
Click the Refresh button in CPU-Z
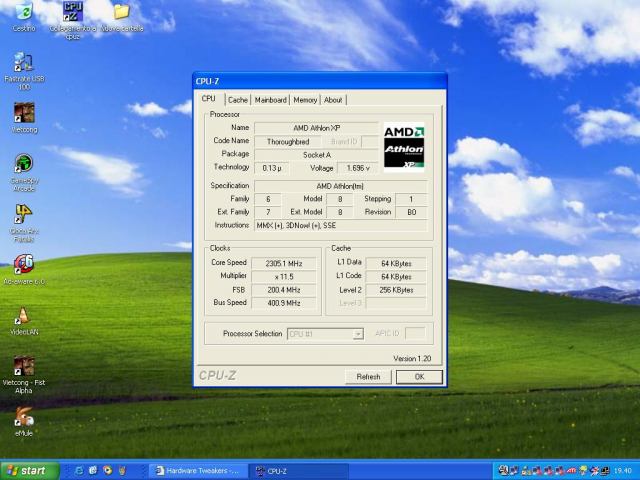click(x=368, y=377)
